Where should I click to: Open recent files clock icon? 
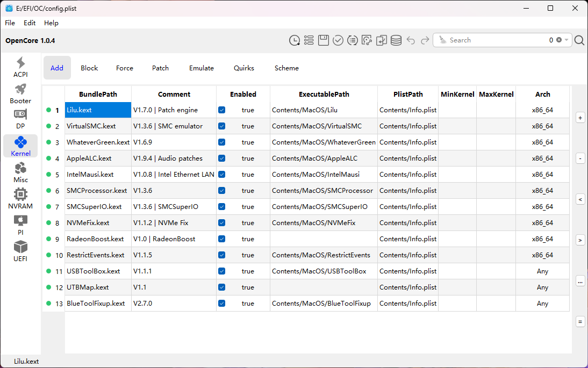click(295, 40)
